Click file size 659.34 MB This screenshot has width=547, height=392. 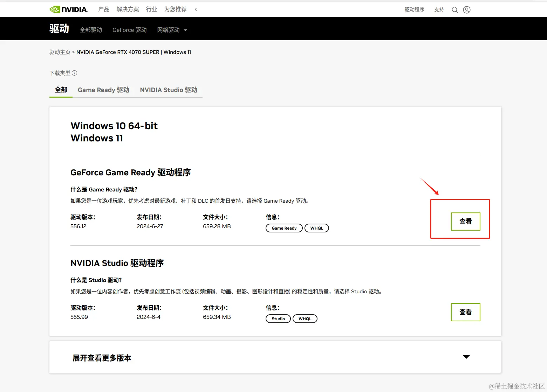pos(217,317)
